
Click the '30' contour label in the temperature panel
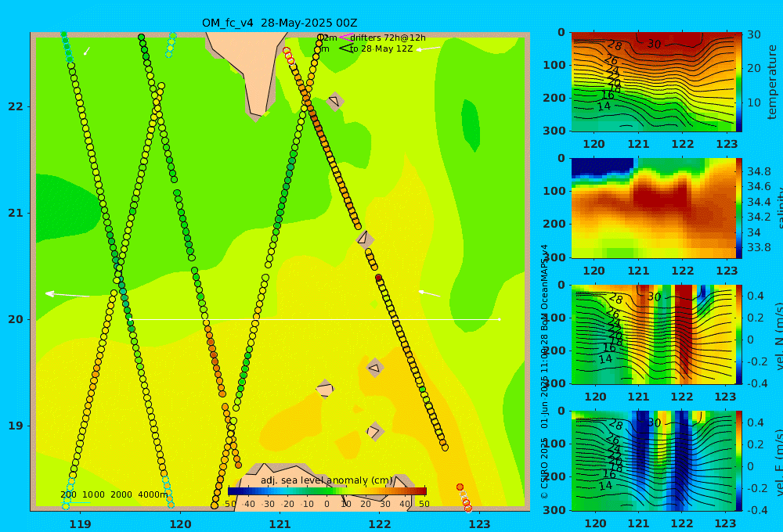tap(654, 44)
